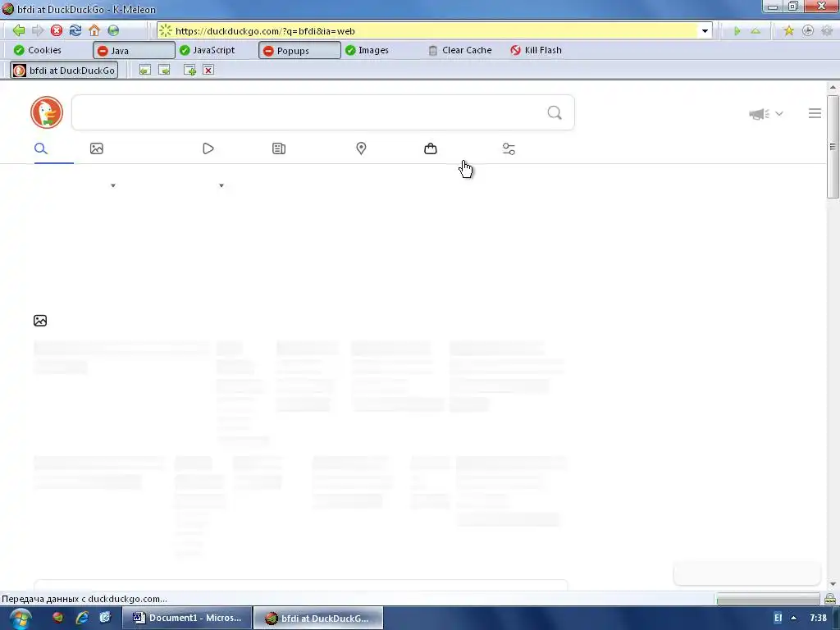Viewport: 840px width, 630px height.
Task: Toggle Java permission
Action: click(x=134, y=50)
